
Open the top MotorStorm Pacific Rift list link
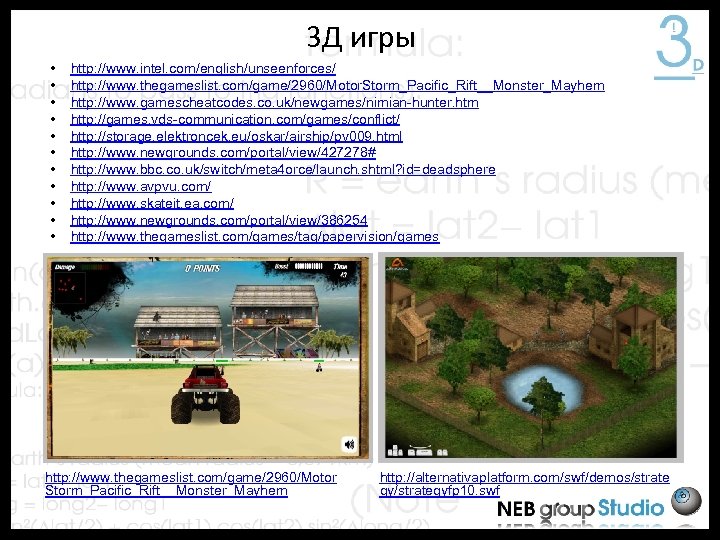click(x=338, y=85)
